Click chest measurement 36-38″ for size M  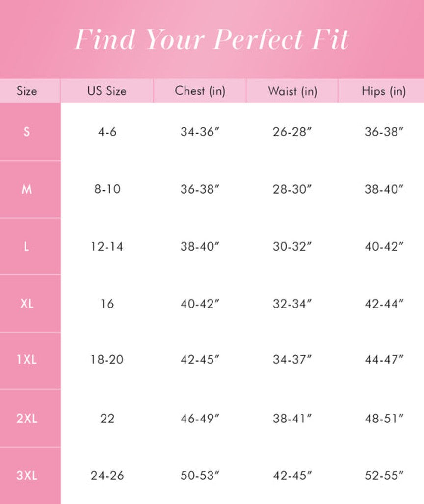pos(200,189)
